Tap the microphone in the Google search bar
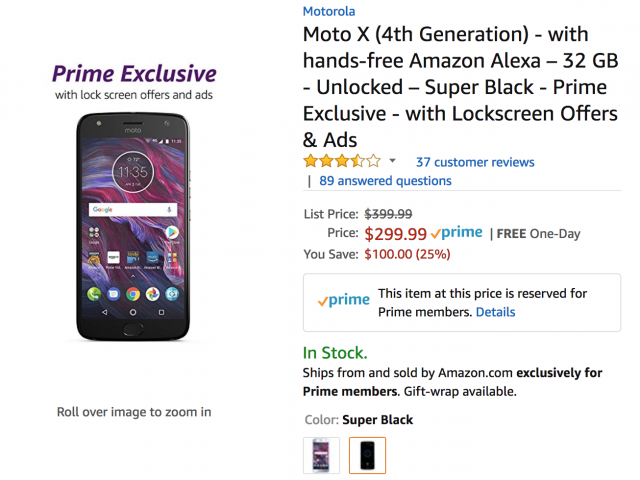 pyautogui.click(x=169, y=210)
